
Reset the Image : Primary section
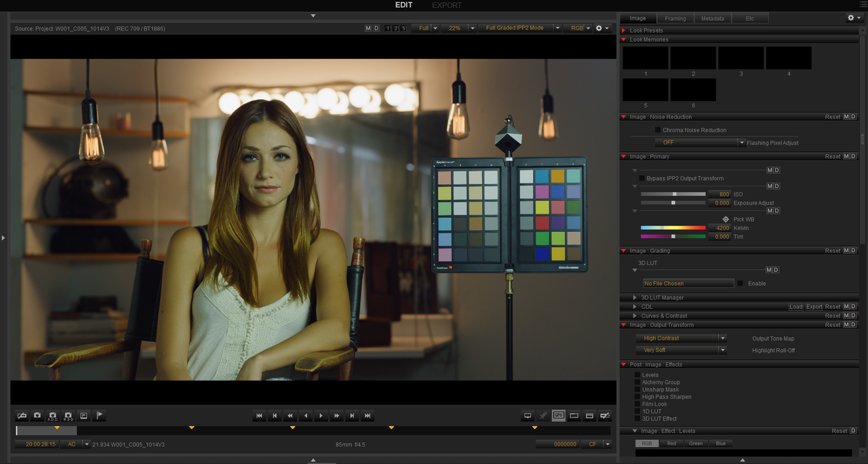coord(833,157)
